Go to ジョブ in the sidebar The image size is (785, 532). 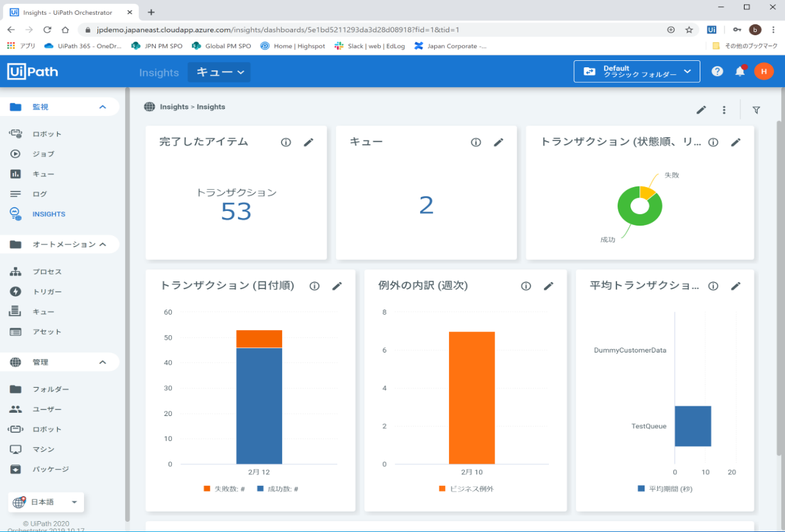click(x=44, y=154)
